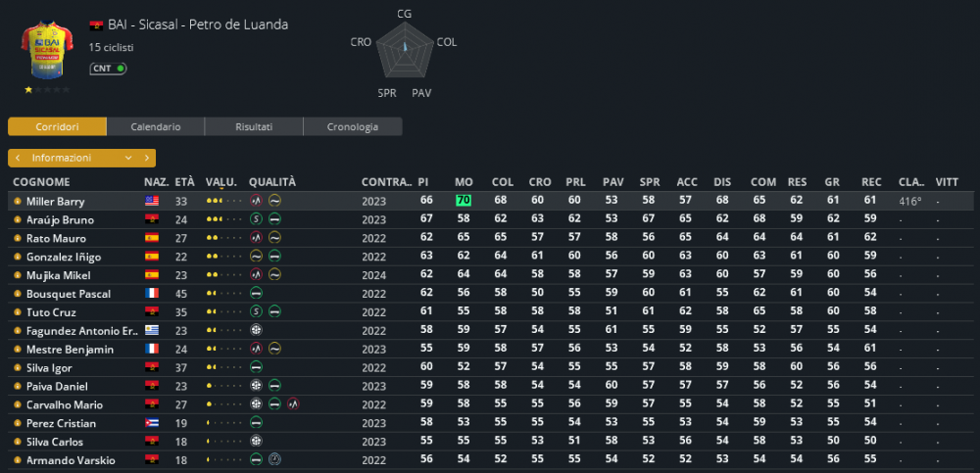Click the Uruguay flag in Fagundez Antonio's row
This screenshot has width=980, height=473.
pos(152,331)
